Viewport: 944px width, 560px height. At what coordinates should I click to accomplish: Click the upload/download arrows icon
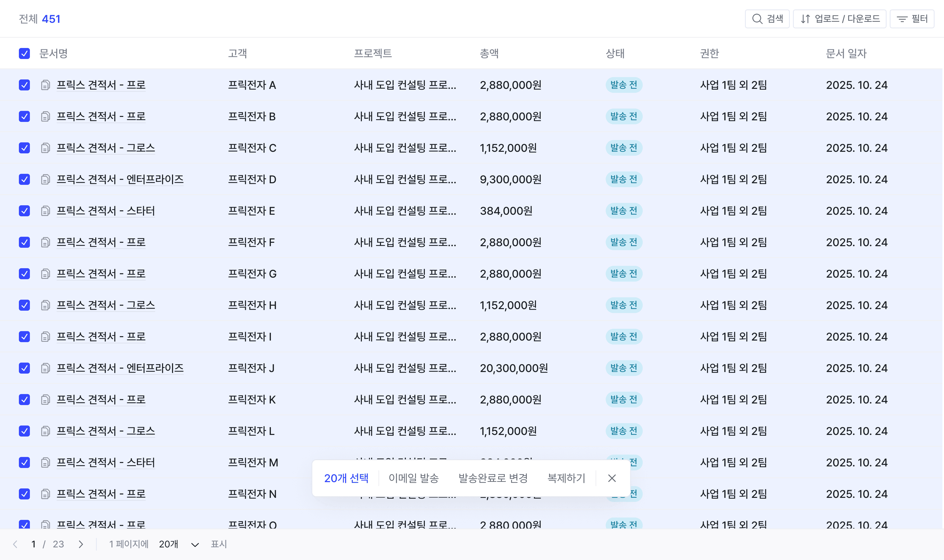(x=805, y=19)
